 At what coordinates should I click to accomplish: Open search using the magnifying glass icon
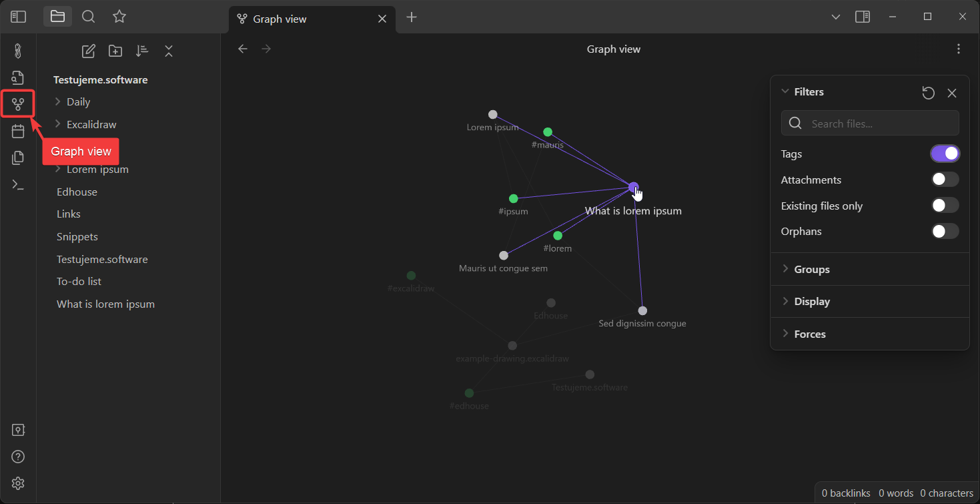[x=88, y=16]
